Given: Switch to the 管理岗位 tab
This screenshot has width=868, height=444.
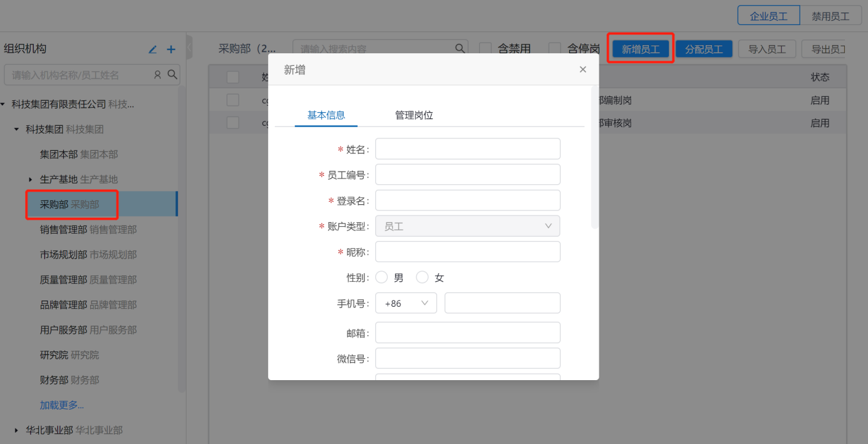Looking at the screenshot, I should tap(414, 115).
